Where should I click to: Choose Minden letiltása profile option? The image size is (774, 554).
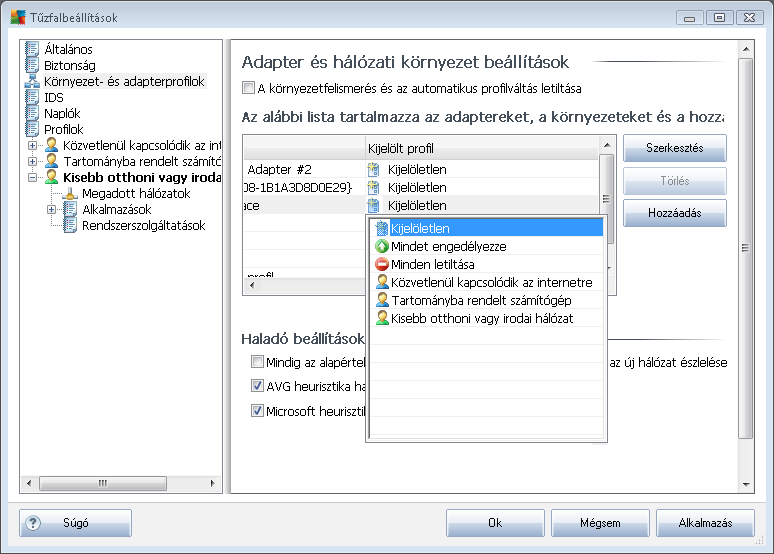coord(487,264)
